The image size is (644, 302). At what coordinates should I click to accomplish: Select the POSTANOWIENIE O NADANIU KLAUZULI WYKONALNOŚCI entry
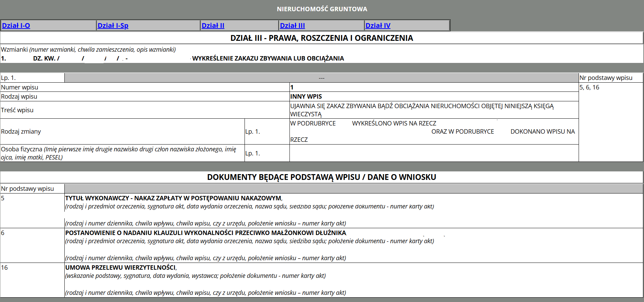click(205, 233)
